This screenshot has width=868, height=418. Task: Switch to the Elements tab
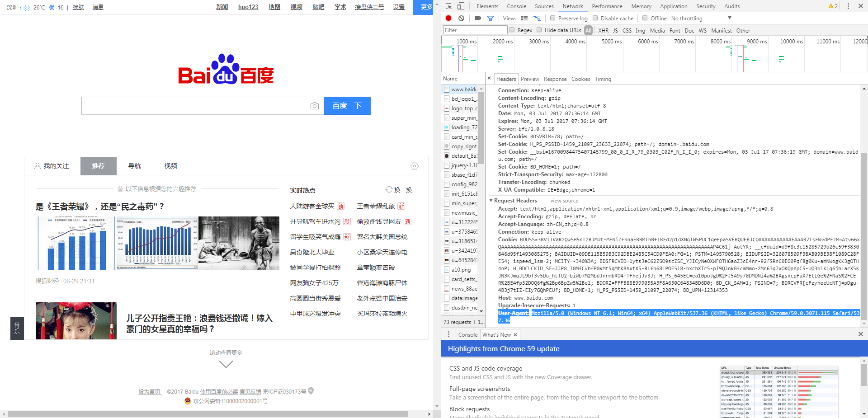tap(487, 6)
